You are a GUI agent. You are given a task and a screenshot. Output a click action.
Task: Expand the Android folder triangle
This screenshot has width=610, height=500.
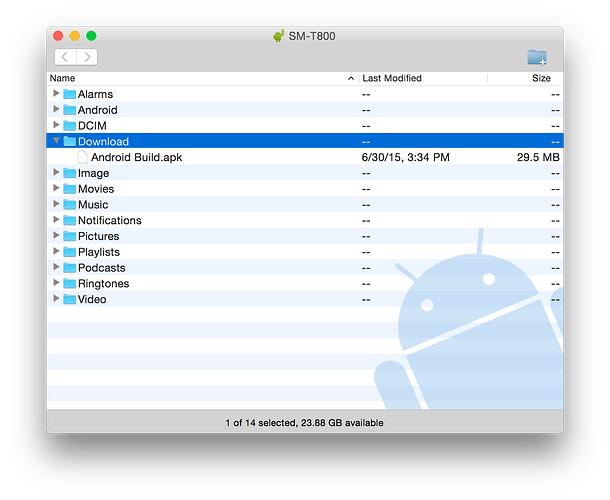pyautogui.click(x=56, y=109)
